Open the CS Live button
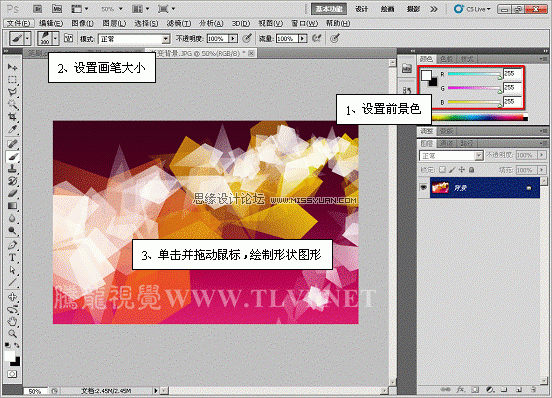Image resolution: width=552 pixels, height=398 pixels. click(x=472, y=9)
